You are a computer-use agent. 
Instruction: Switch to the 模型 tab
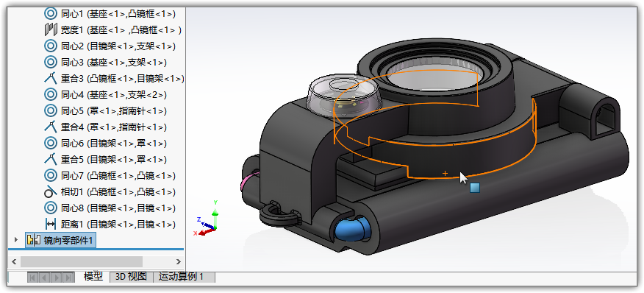click(x=93, y=277)
